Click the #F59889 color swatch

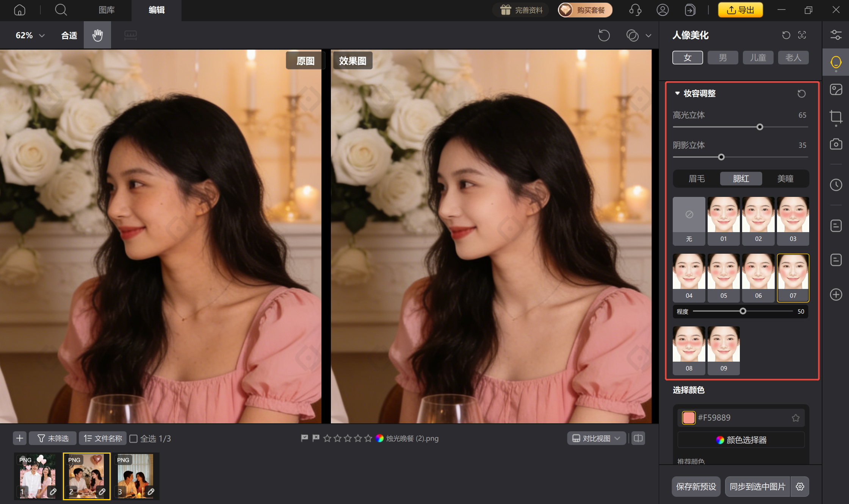pyautogui.click(x=688, y=418)
